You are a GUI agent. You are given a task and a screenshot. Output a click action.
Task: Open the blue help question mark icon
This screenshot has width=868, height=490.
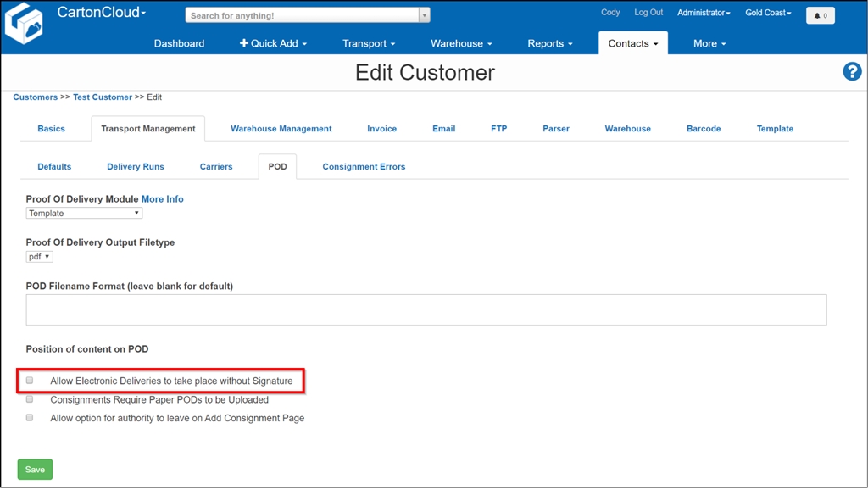852,71
